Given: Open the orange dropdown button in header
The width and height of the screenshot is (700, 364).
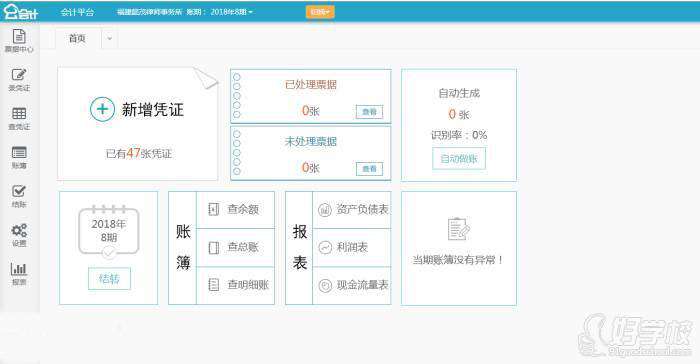Looking at the screenshot, I should pyautogui.click(x=320, y=12).
